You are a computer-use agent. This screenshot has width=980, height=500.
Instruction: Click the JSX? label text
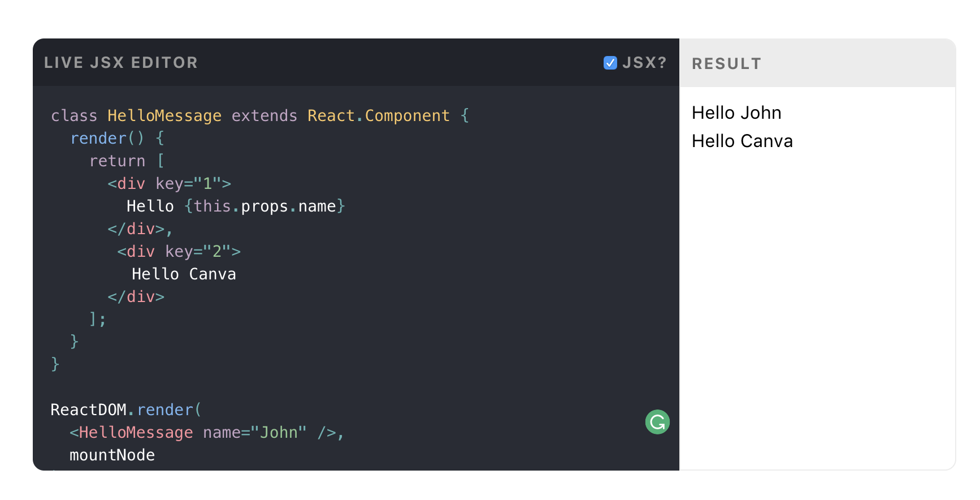coord(644,63)
